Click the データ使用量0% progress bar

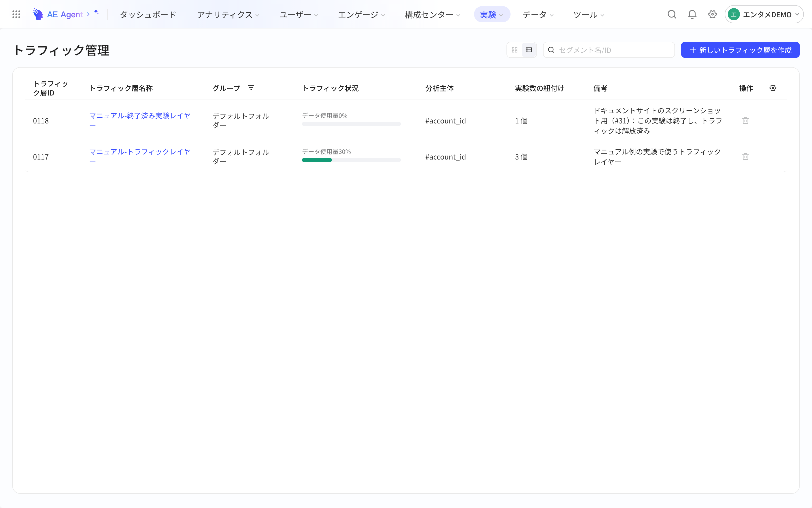coord(351,124)
